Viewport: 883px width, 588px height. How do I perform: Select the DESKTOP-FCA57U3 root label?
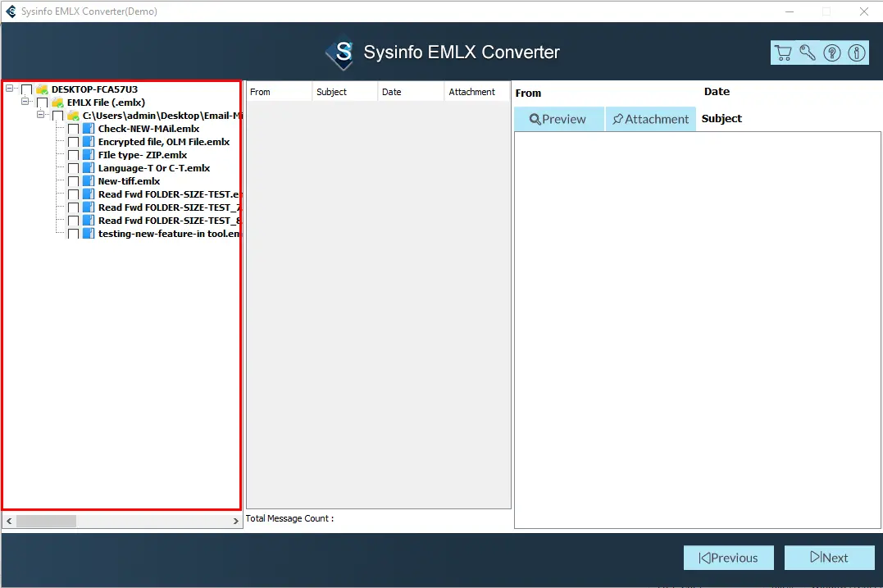[94, 89]
